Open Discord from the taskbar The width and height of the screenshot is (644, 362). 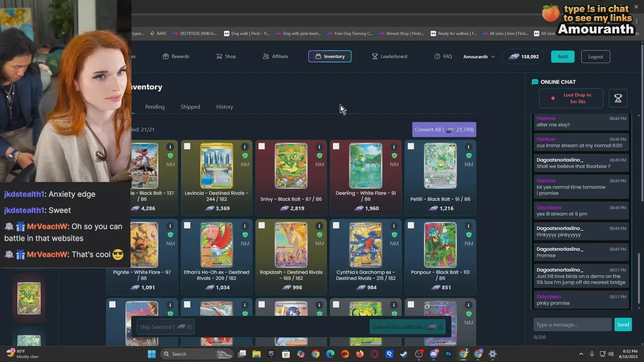(433, 354)
